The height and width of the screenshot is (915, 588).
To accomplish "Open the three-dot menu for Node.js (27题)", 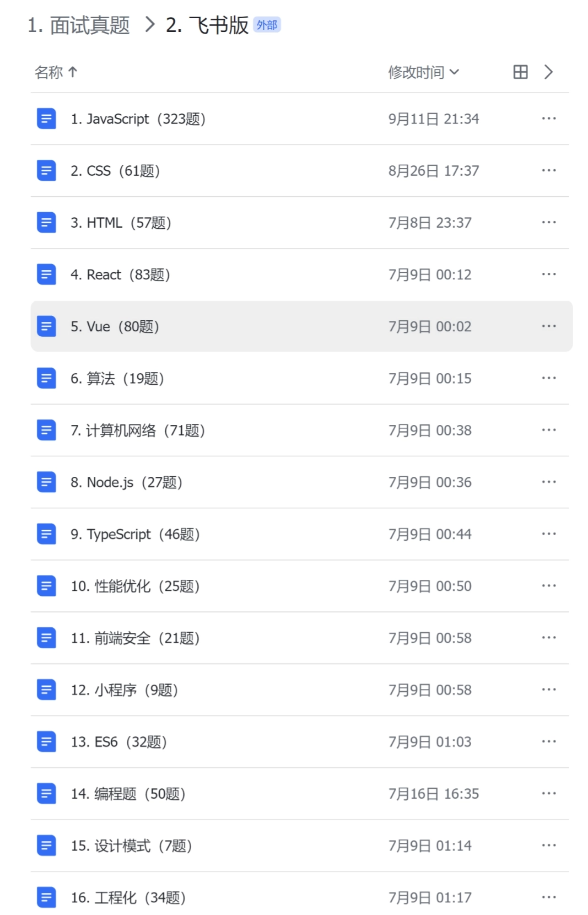I will pyautogui.click(x=548, y=482).
